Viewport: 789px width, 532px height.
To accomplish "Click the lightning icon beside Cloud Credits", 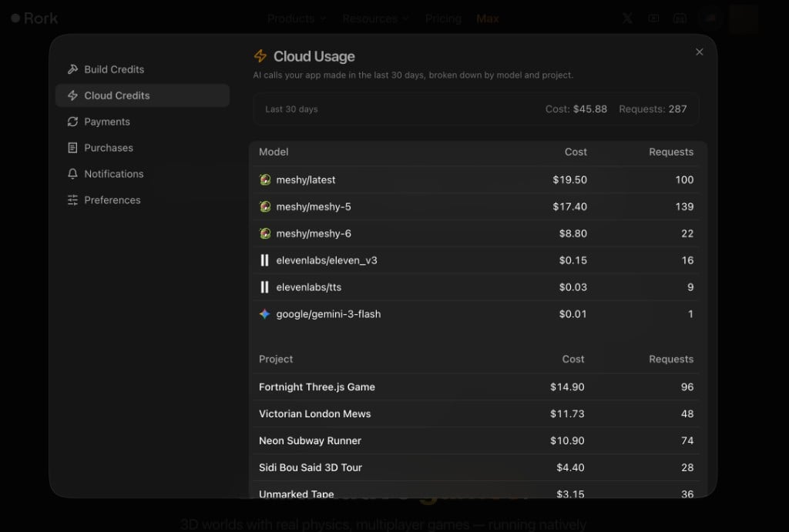I will coord(73,95).
